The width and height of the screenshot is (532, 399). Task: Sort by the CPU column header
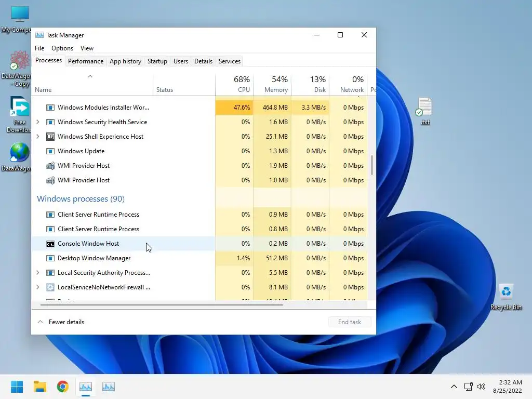pos(234,84)
